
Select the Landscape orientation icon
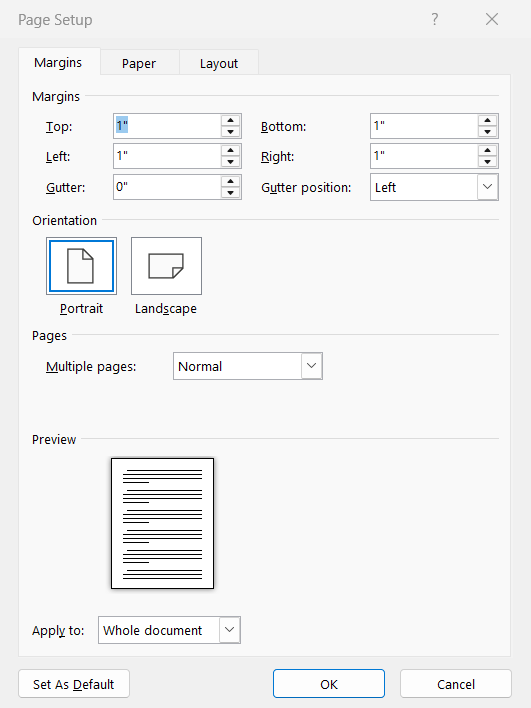coord(166,266)
